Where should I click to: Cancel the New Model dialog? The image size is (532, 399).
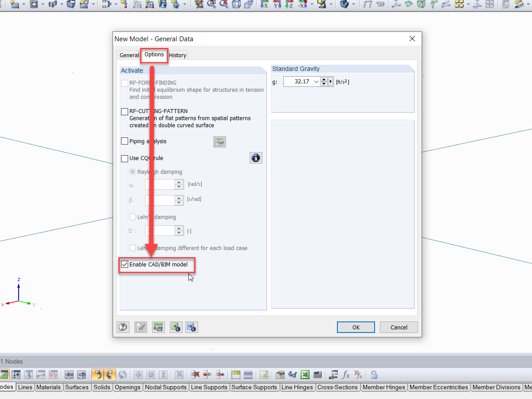(x=399, y=327)
